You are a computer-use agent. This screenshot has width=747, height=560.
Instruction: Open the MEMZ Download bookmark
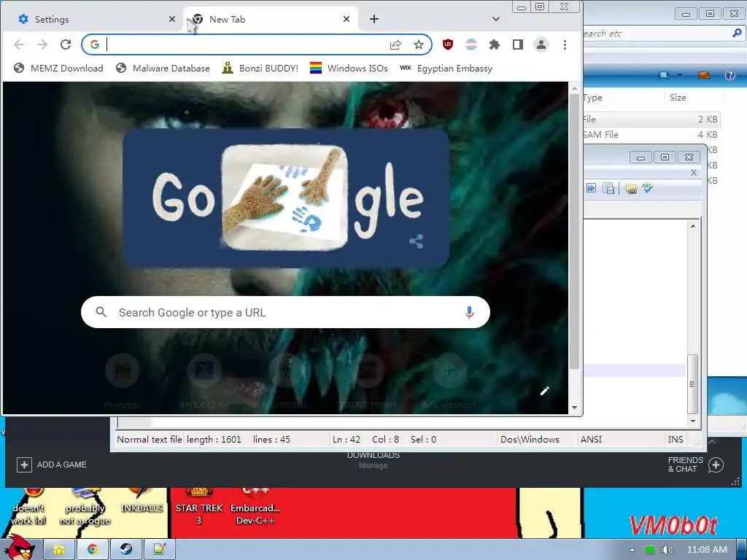pyautogui.click(x=58, y=68)
